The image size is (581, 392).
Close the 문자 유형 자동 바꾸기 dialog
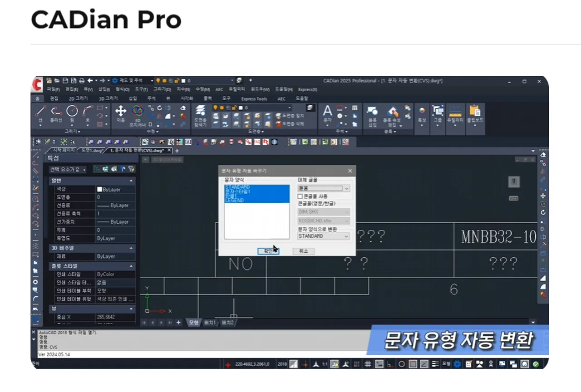pyautogui.click(x=350, y=171)
